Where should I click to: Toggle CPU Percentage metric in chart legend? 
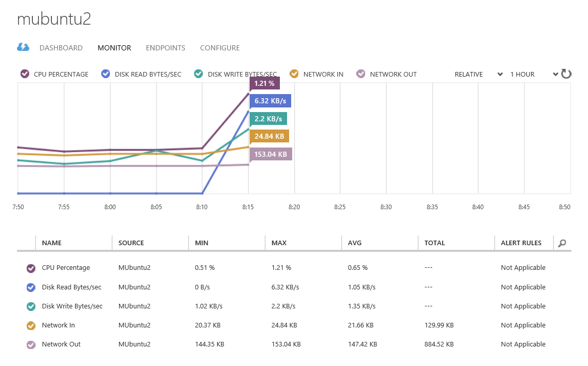pos(25,74)
